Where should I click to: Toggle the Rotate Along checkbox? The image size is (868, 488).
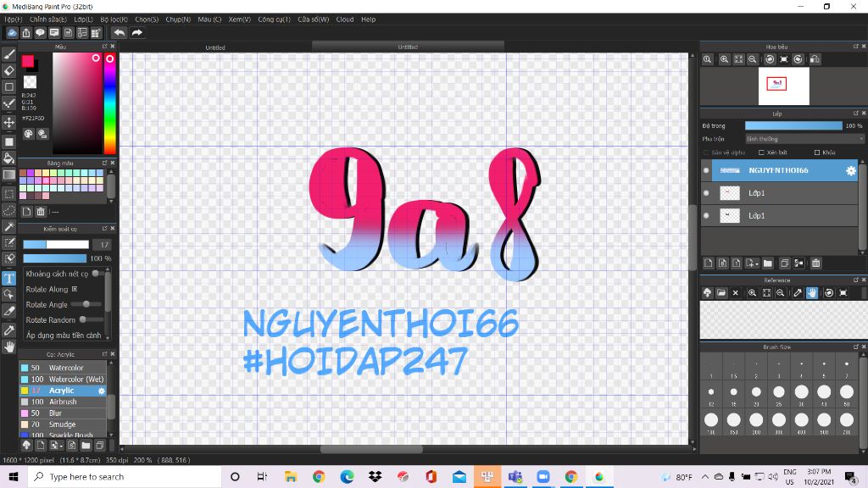[75, 289]
